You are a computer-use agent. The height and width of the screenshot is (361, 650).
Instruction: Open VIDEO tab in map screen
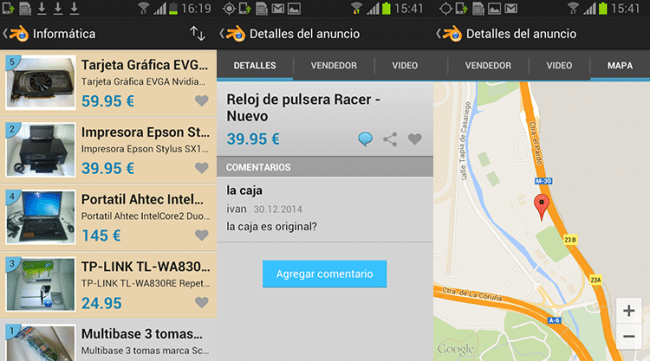[x=559, y=65]
